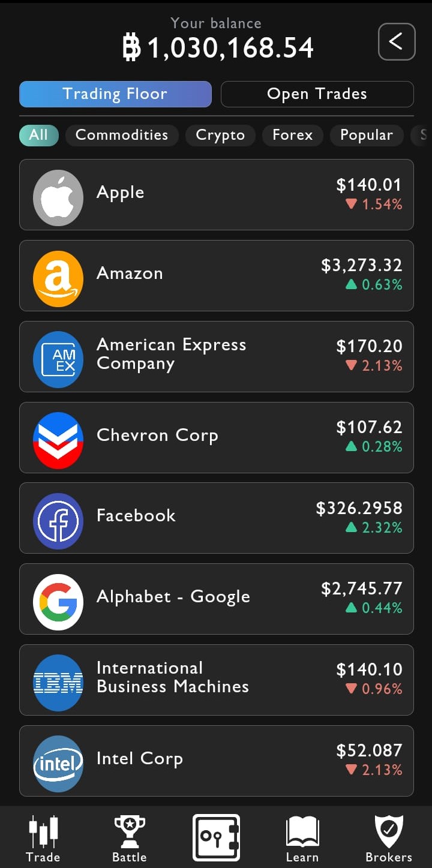Show Popular assets filter
The width and height of the screenshot is (432, 868).
[367, 135]
